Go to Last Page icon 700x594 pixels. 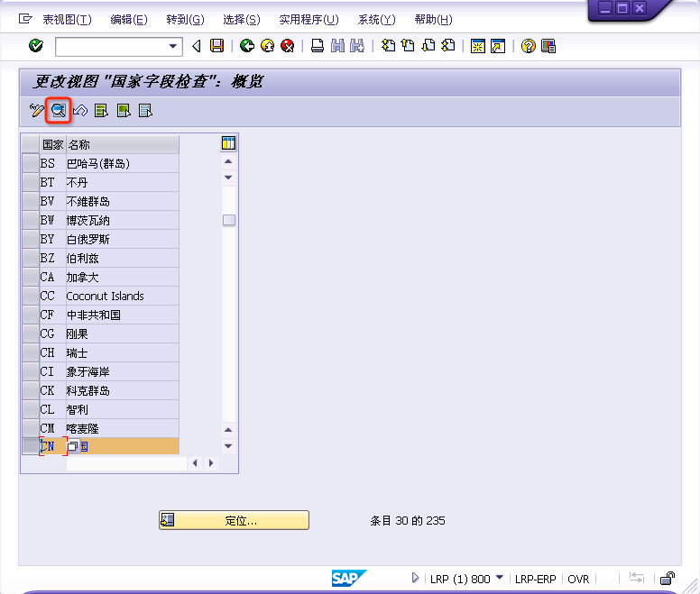(448, 45)
